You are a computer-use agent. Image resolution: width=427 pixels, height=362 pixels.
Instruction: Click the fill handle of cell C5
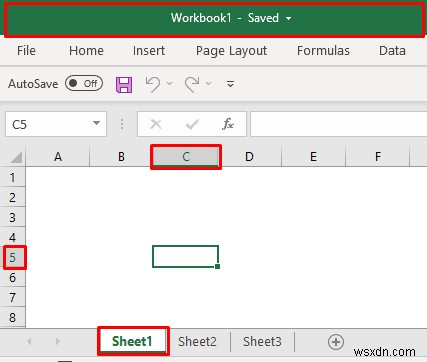point(217,266)
